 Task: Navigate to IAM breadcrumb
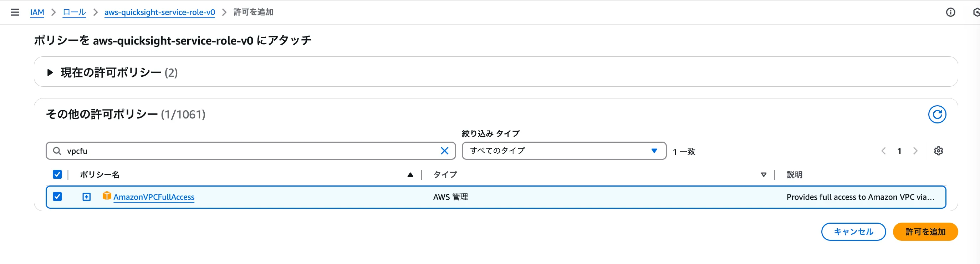(x=37, y=12)
